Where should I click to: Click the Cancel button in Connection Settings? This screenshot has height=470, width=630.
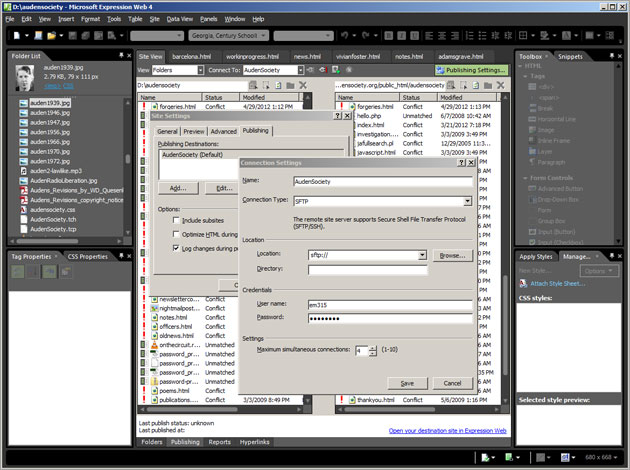click(452, 383)
